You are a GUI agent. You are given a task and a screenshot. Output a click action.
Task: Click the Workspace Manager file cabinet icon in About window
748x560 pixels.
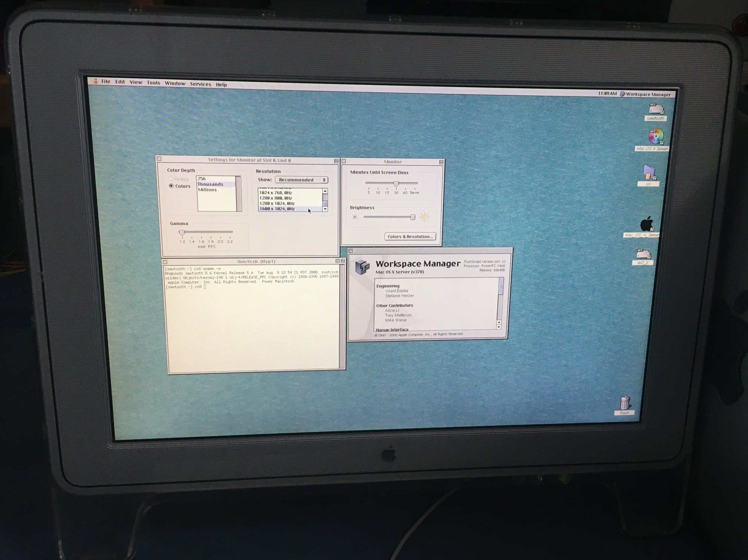(362, 266)
